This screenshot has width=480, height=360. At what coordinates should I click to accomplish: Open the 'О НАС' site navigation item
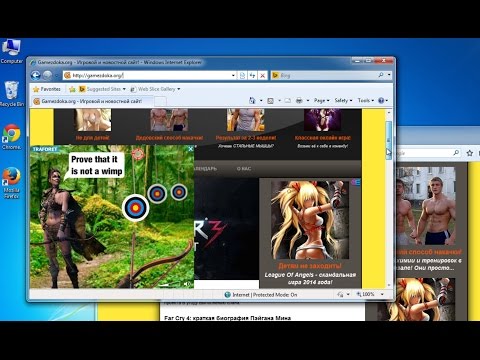click(244, 169)
